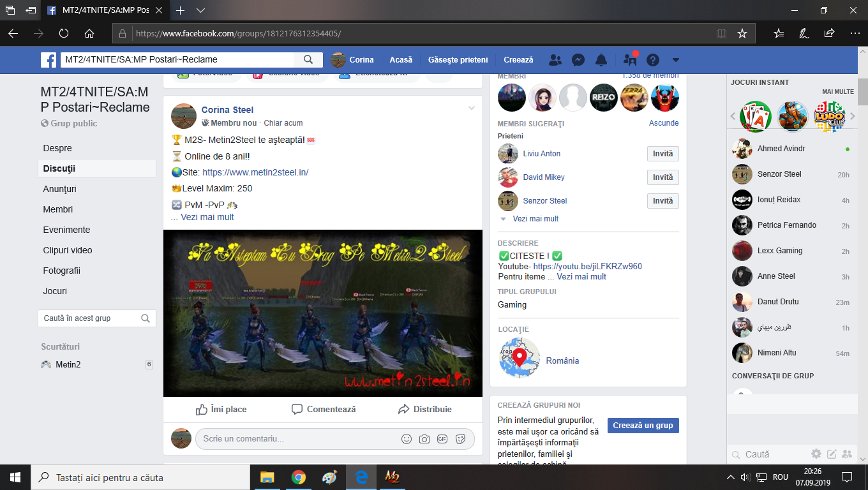868x490 pixels.
Task: Open the youtu.be link in description
Action: click(588, 267)
